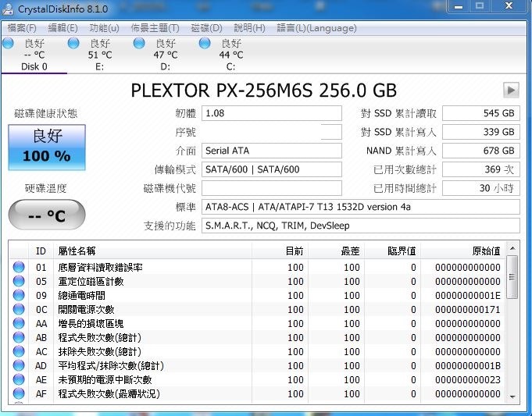Select the 開關電源次數 attribute row

(x=258, y=310)
